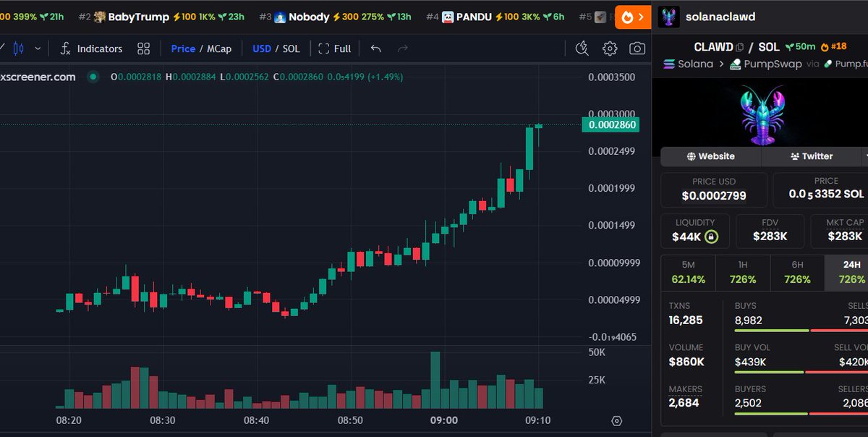Open quick search with the lightning magnifier icon
Screen dimensions: 868x437
click(582, 48)
